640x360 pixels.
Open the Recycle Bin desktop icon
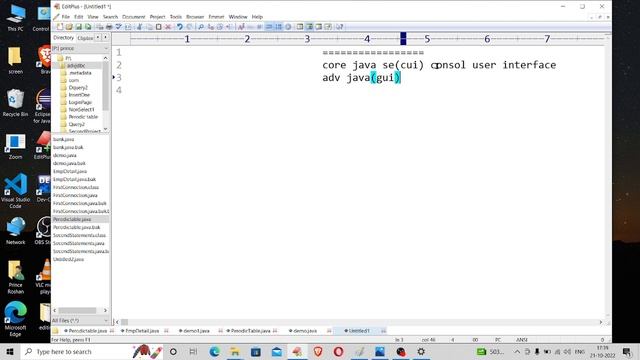point(16,103)
